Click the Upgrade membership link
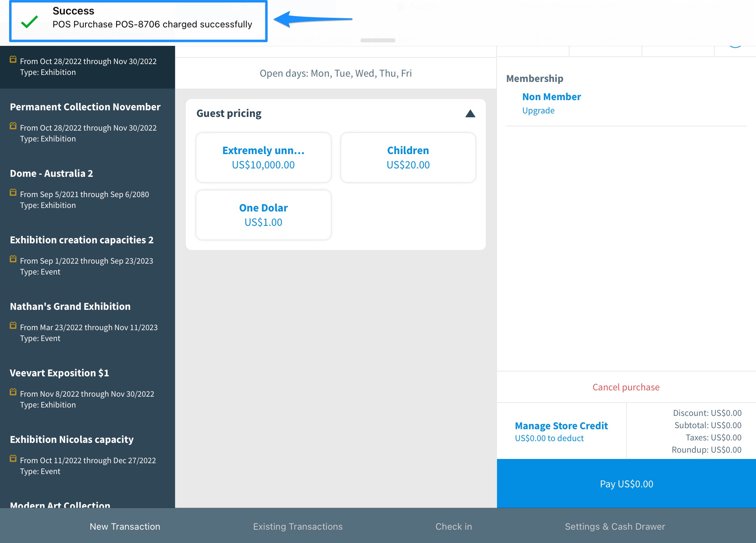 [x=538, y=111]
